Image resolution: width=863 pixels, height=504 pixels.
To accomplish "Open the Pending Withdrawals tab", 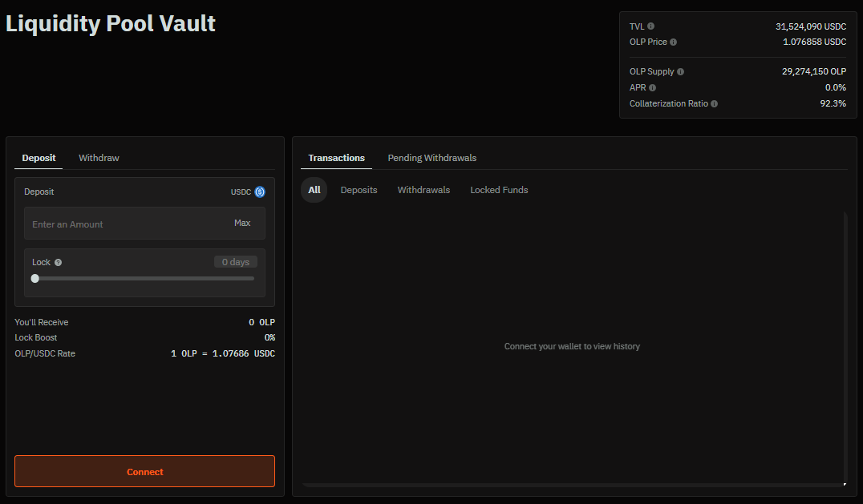I will tap(431, 158).
